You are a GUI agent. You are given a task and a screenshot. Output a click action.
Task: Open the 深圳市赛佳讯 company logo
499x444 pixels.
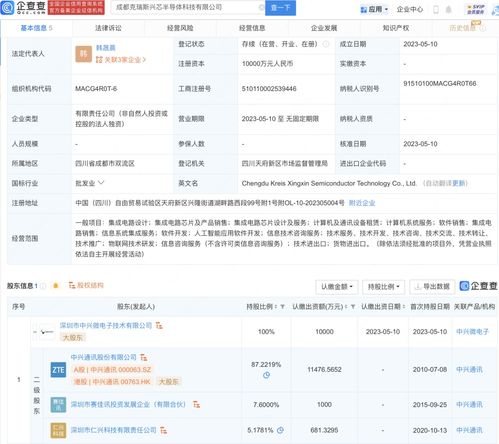coord(58,405)
